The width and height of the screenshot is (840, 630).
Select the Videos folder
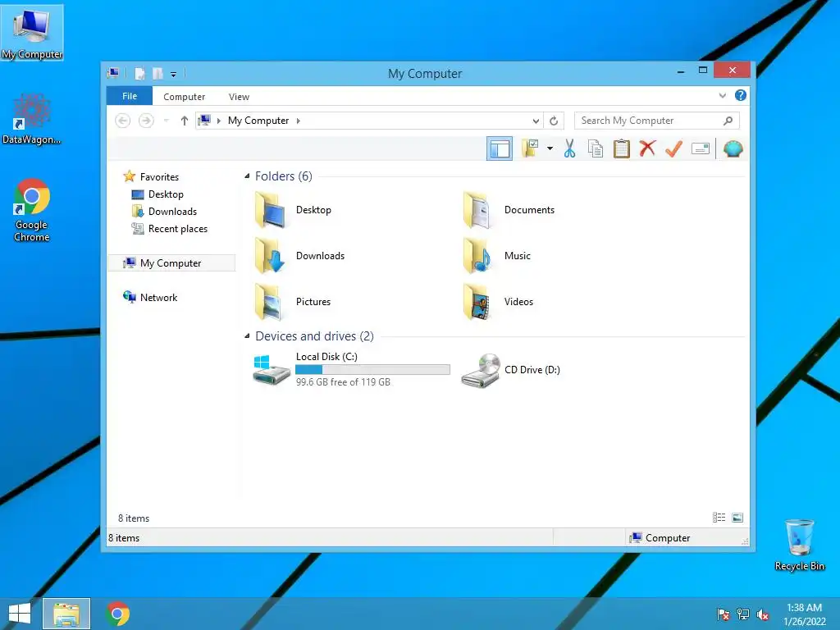tap(498, 302)
